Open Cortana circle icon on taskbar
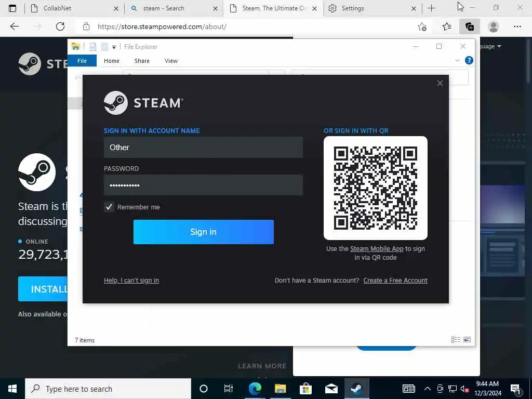Viewport: 532px width, 399px height. tap(204, 389)
